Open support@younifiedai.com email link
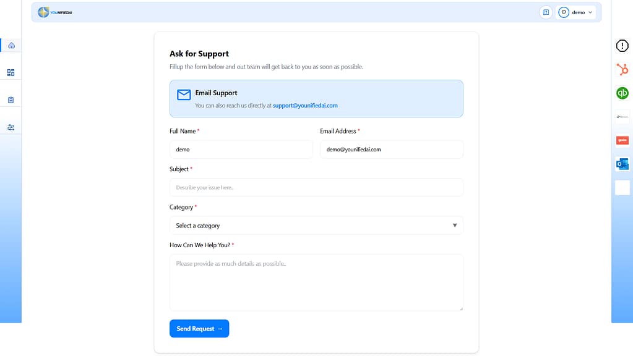This screenshot has height=364, width=633. coord(305,106)
